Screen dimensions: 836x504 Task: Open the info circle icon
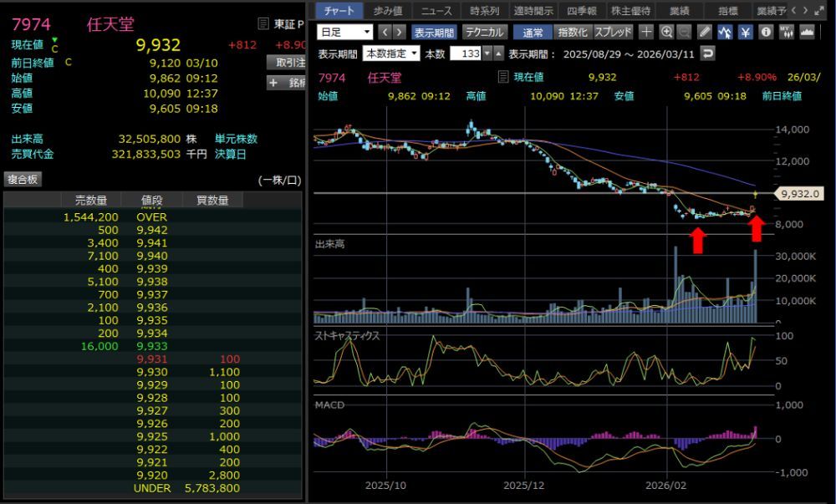[x=766, y=32]
